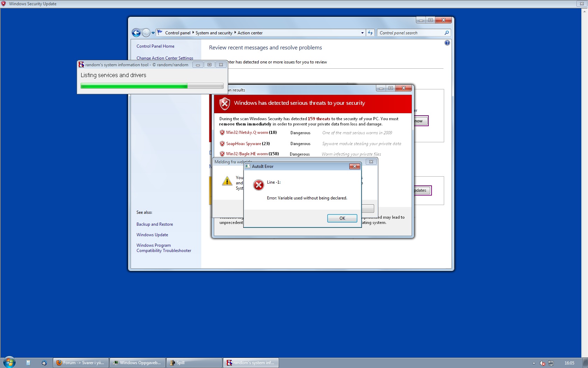
Task: Minimize random's system information tool window
Action: [x=198, y=65]
